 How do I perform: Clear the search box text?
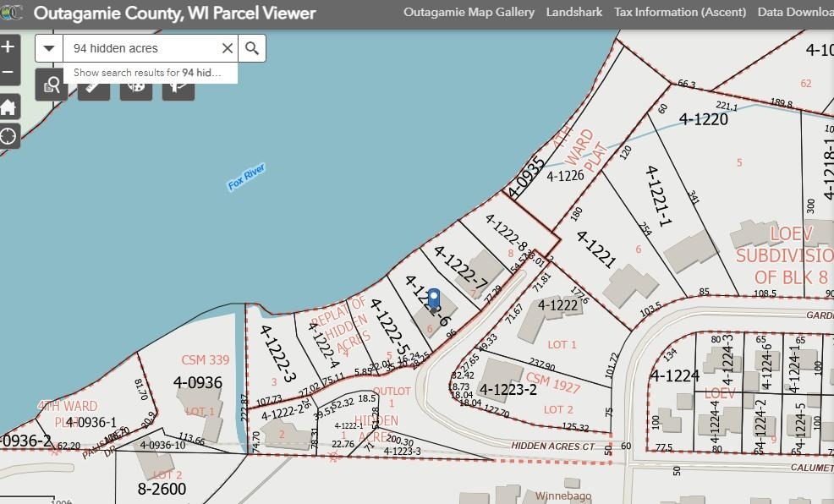click(x=227, y=48)
